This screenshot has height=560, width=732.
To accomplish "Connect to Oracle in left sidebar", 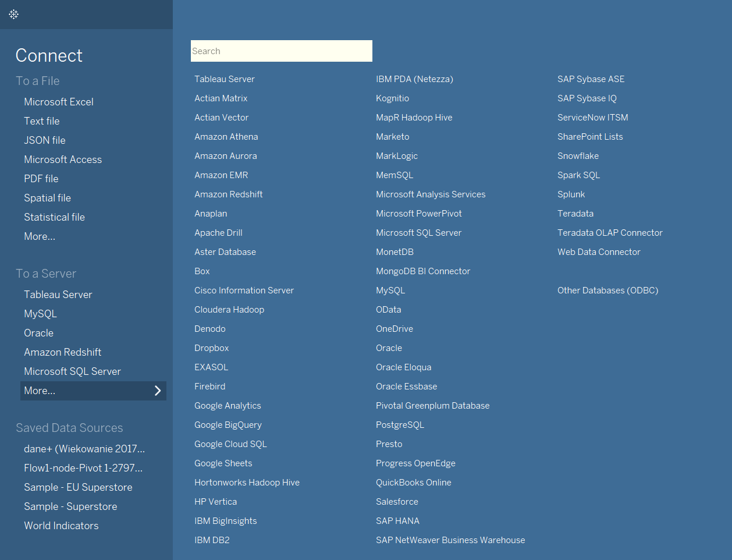I will click(38, 333).
